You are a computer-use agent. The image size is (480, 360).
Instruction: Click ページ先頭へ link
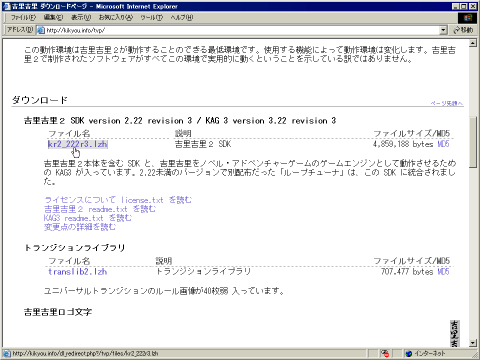coord(447,103)
